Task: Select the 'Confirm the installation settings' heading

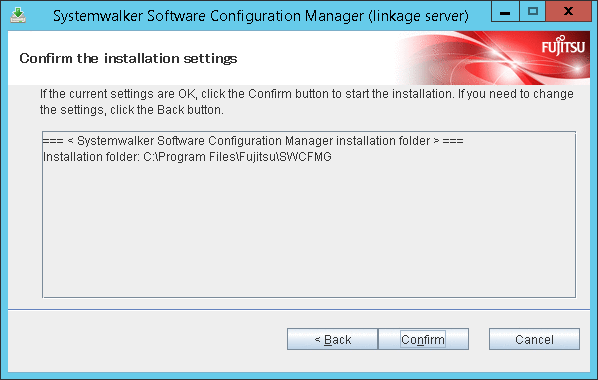Action: tap(128, 58)
